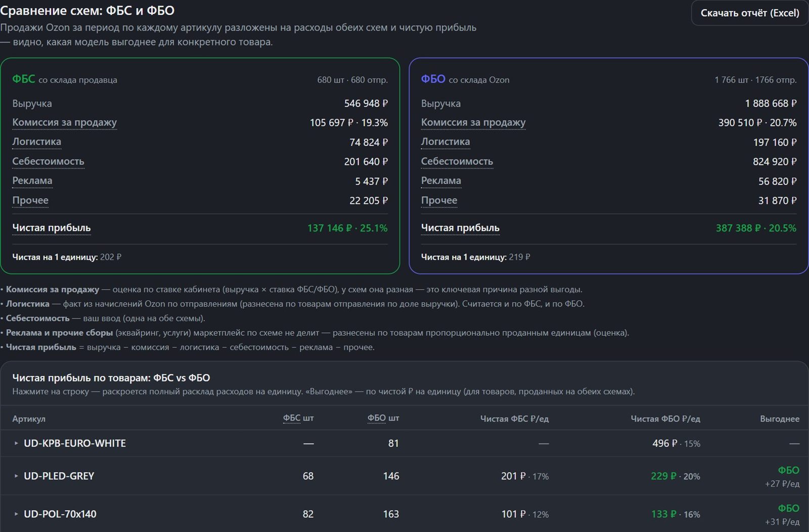Click ФБС net profit value 137 146 ₽

pyautogui.click(x=329, y=228)
